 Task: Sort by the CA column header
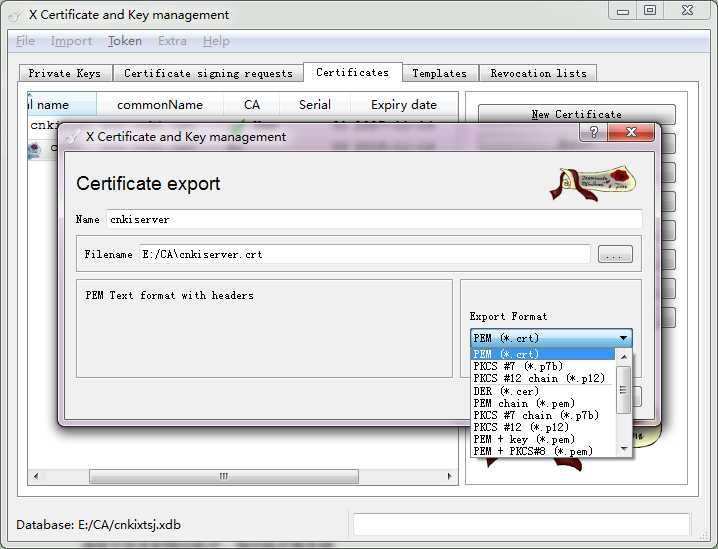coord(251,105)
